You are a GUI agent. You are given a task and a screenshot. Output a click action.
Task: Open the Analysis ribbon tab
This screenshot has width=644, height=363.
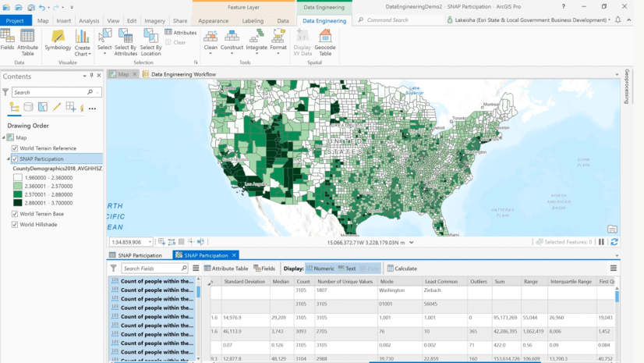click(89, 20)
